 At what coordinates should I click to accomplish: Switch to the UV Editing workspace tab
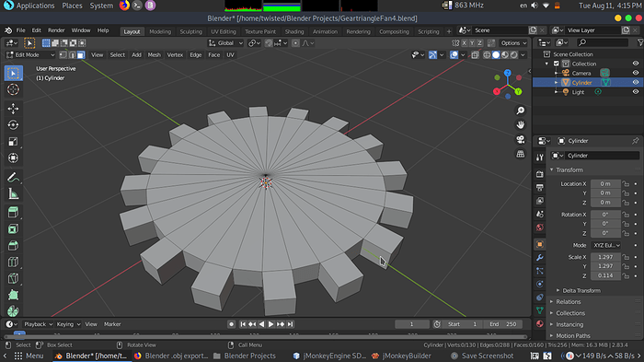click(223, 31)
